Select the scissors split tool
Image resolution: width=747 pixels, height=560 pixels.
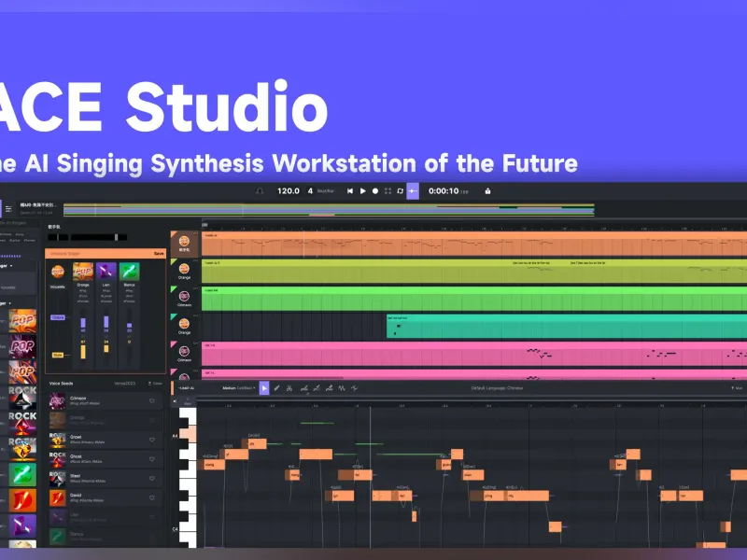(x=289, y=388)
